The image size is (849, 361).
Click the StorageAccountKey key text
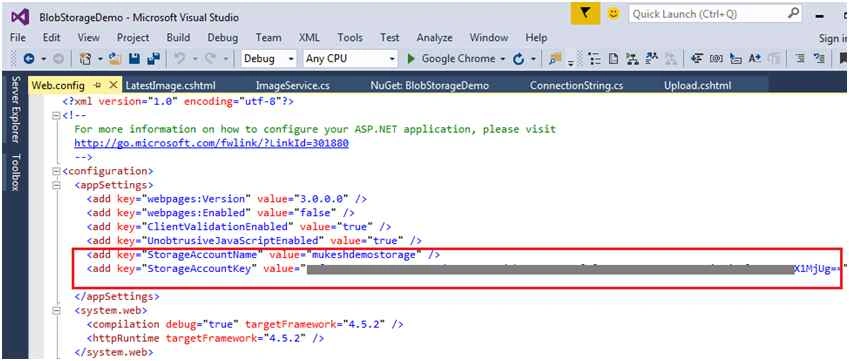(x=200, y=269)
